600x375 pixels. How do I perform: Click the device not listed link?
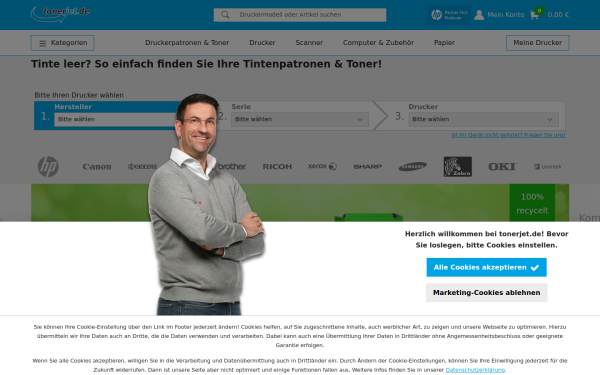coord(508,135)
